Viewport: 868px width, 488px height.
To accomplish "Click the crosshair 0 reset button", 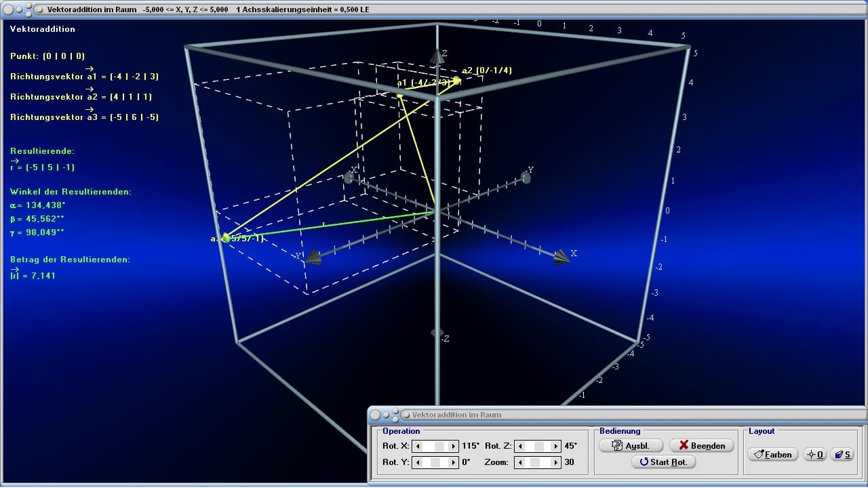I will [814, 455].
